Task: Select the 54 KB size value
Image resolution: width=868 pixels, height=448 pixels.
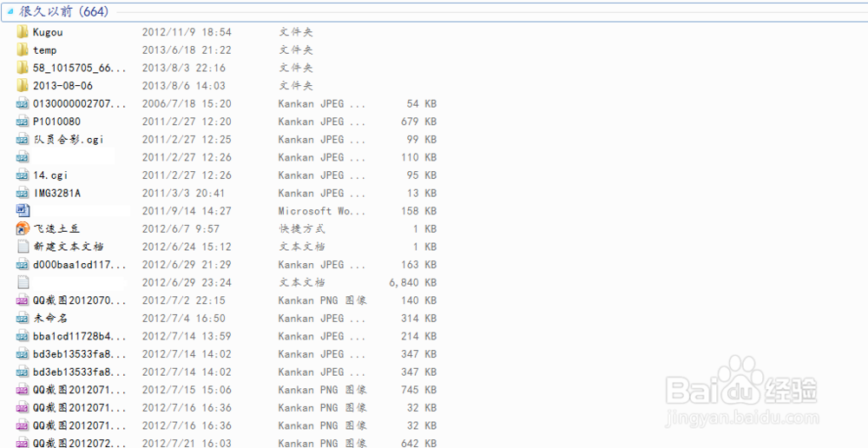Action: 421,103
